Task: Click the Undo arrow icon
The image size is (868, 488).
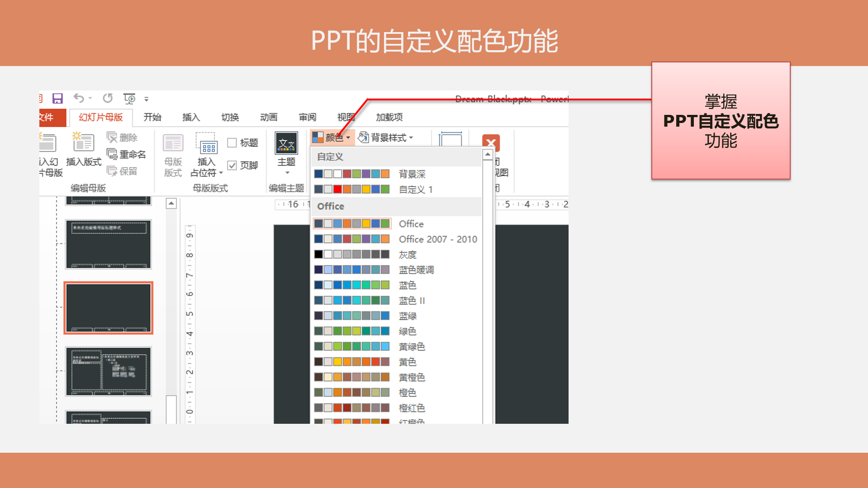Action: (79, 98)
